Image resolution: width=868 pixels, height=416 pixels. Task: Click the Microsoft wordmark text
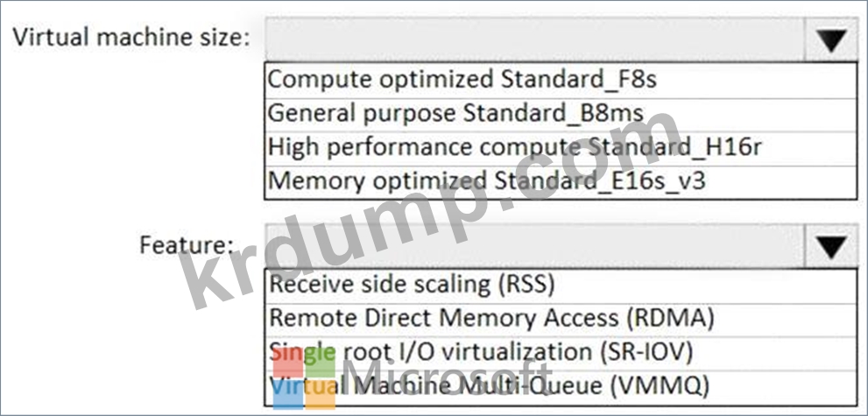[x=447, y=377]
